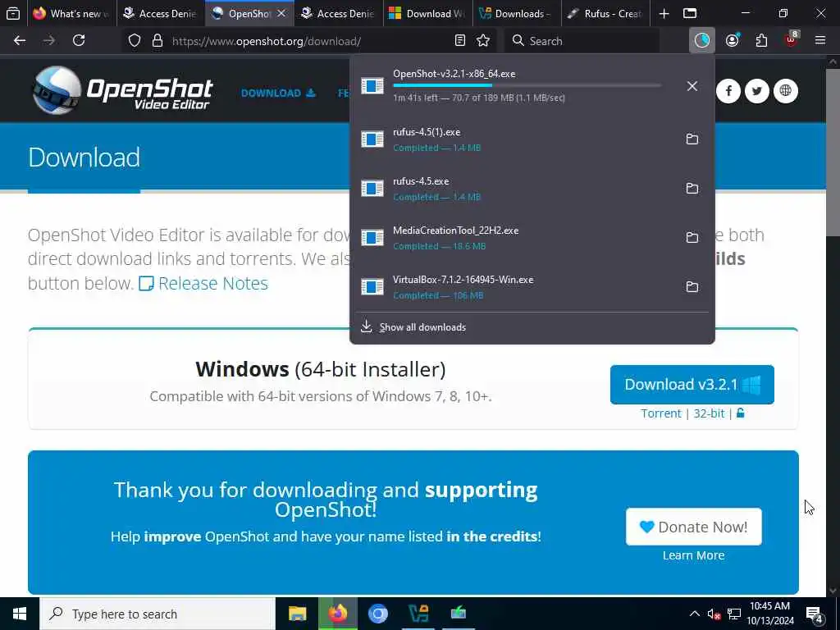Click the taskbar Type here to search box
The width and height of the screenshot is (840, 630).
(157, 614)
